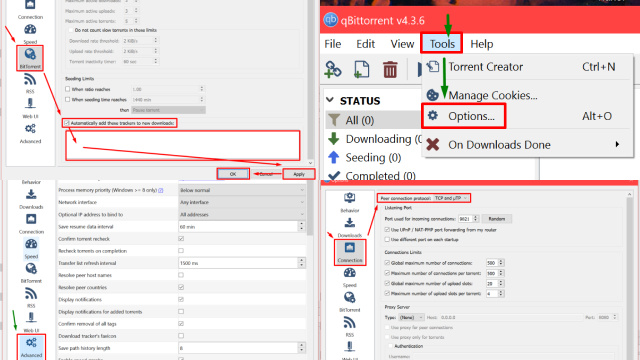The height and width of the screenshot is (360, 640).
Task: Adjust 'Save resume data interval' spinner
Action: click(302, 227)
